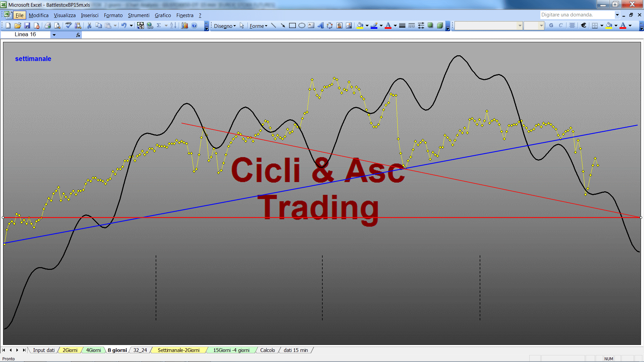Open the Strumenti menu
This screenshot has height=362, width=644.
pos(139,15)
